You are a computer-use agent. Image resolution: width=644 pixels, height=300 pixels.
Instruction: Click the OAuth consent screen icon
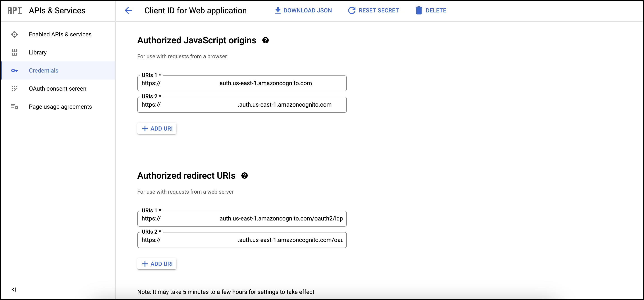(14, 89)
